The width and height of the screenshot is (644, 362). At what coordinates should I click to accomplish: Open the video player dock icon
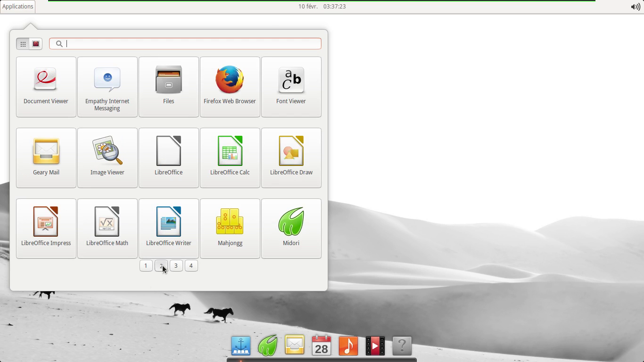375,346
